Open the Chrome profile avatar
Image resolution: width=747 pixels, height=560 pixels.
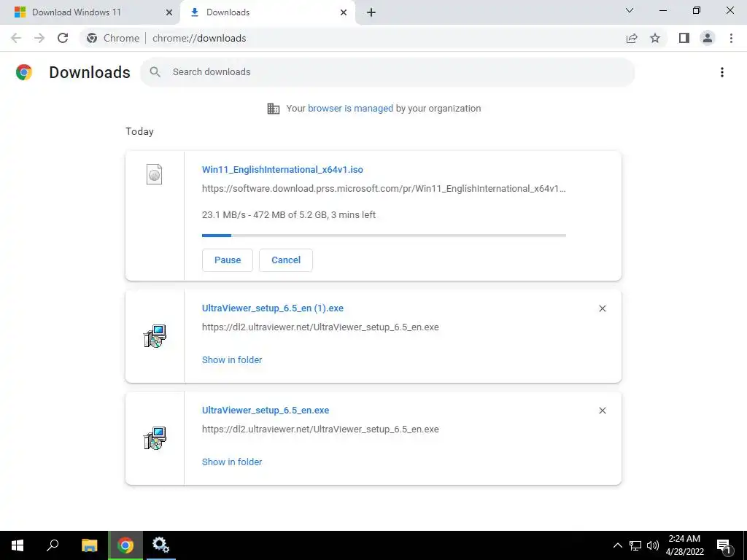[708, 38]
